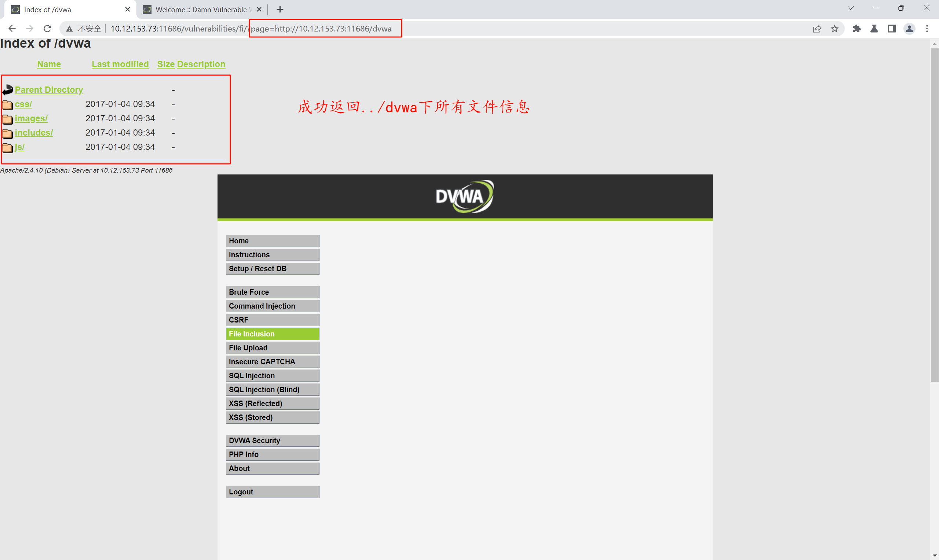Click the back navigation arrow
939x560 pixels.
point(12,29)
